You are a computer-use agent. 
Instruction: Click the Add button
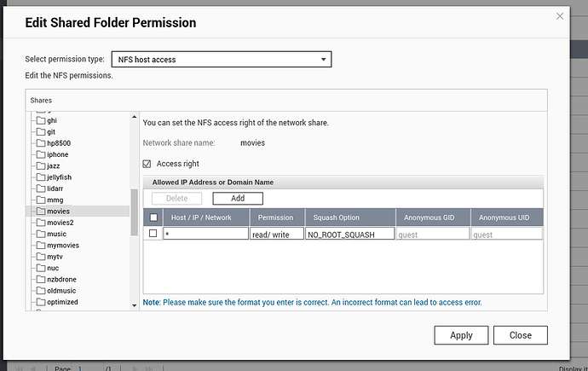coord(238,198)
